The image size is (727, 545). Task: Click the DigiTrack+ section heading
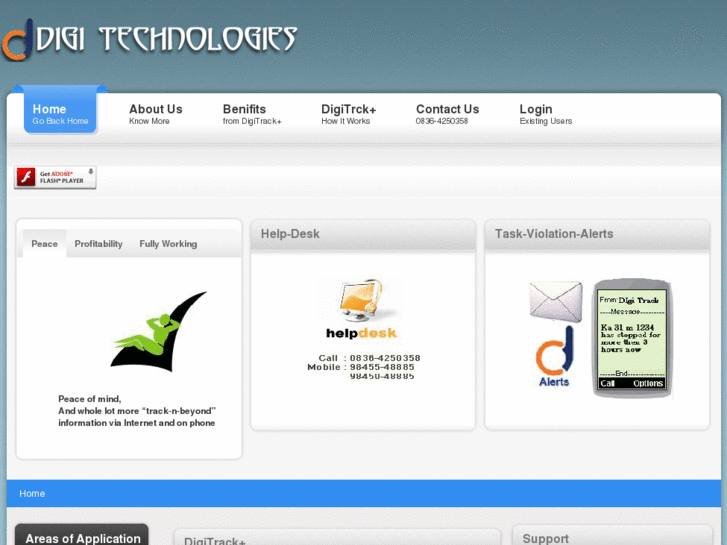(215, 541)
